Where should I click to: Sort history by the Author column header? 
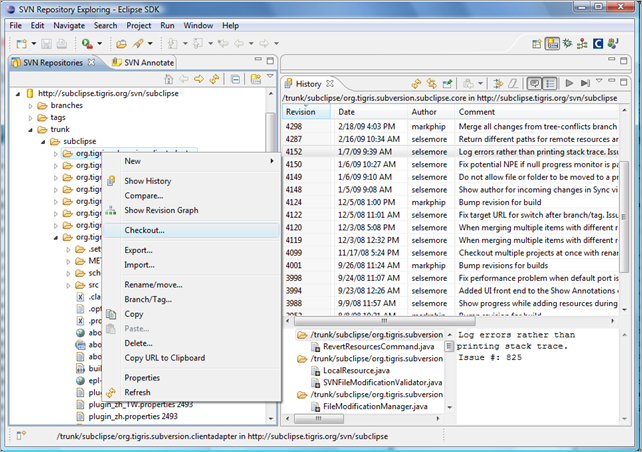pos(425,112)
